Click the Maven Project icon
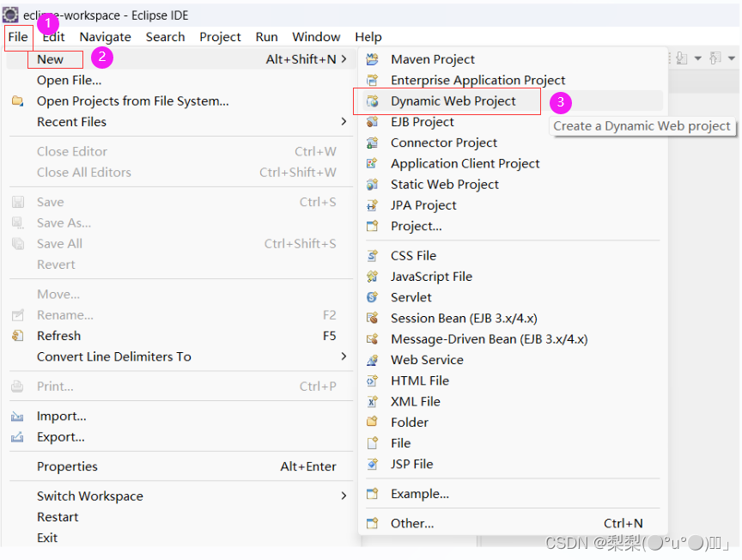This screenshot has width=742, height=560. pos(373,59)
